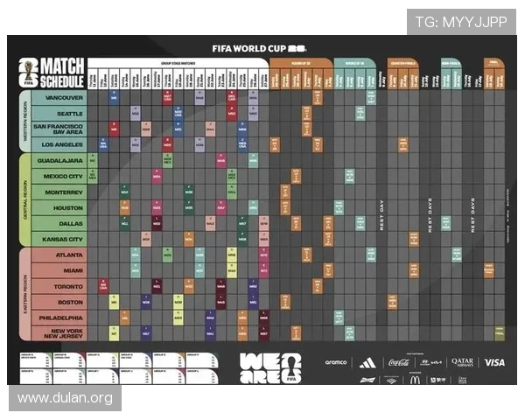The height and width of the screenshot is (420, 525).
Task: Click the Hyundai sponsor logo
Action: [x=430, y=362]
